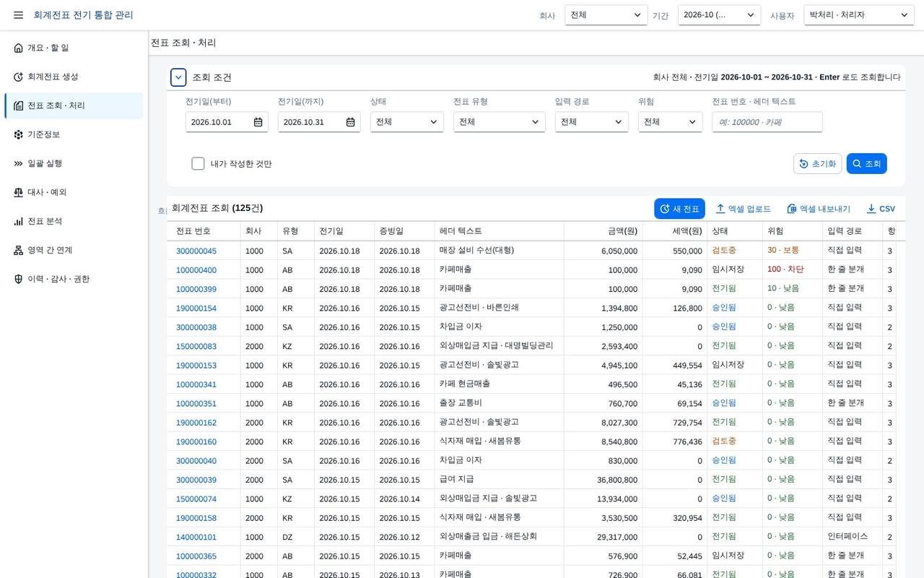
Task: Go to 전표 조회 · 처리 menu
Action: coord(74,105)
